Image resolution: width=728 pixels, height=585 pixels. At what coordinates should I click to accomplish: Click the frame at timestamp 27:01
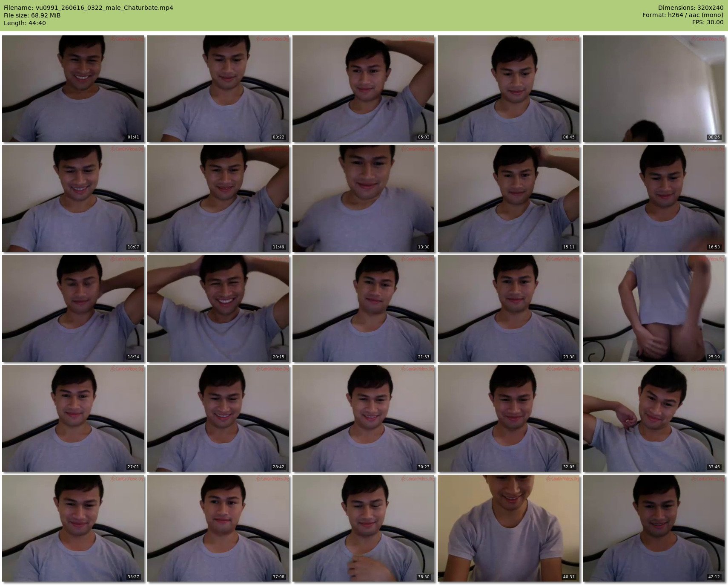pos(73,418)
